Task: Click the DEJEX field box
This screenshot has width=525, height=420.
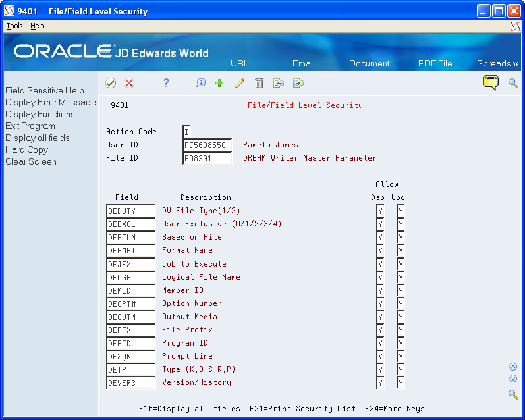Action: coord(131,265)
